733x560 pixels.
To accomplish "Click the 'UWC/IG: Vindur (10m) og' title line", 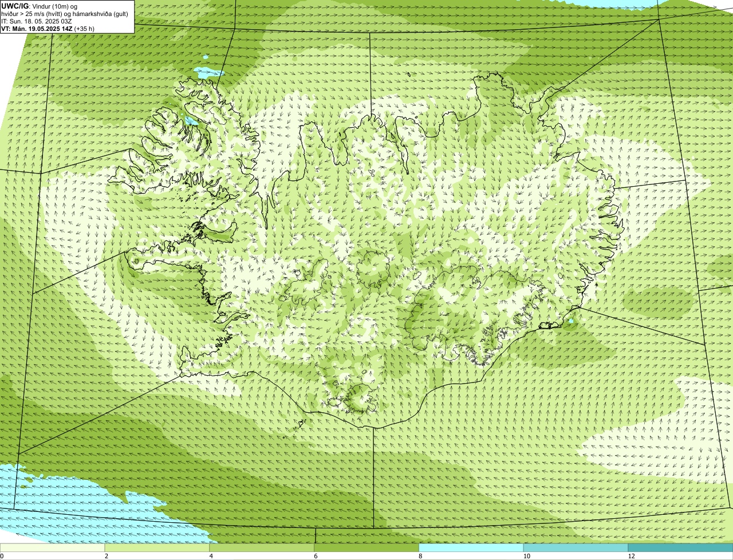I will point(39,6).
